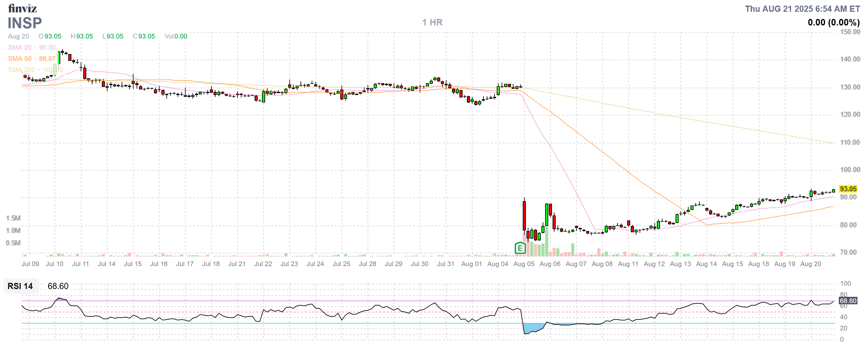Click the SMA 20 indicator label
The image size is (868, 349).
(20, 48)
